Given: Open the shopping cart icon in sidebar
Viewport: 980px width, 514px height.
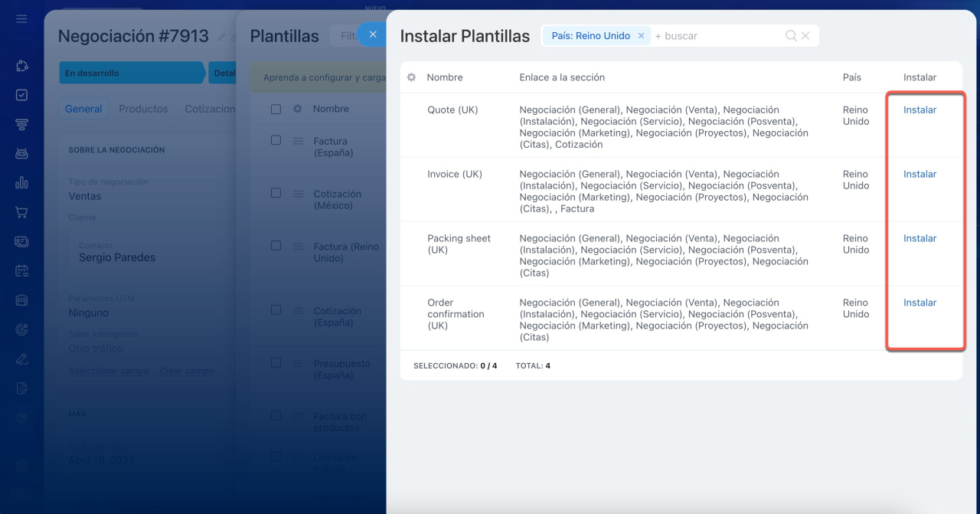Looking at the screenshot, I should click(21, 212).
